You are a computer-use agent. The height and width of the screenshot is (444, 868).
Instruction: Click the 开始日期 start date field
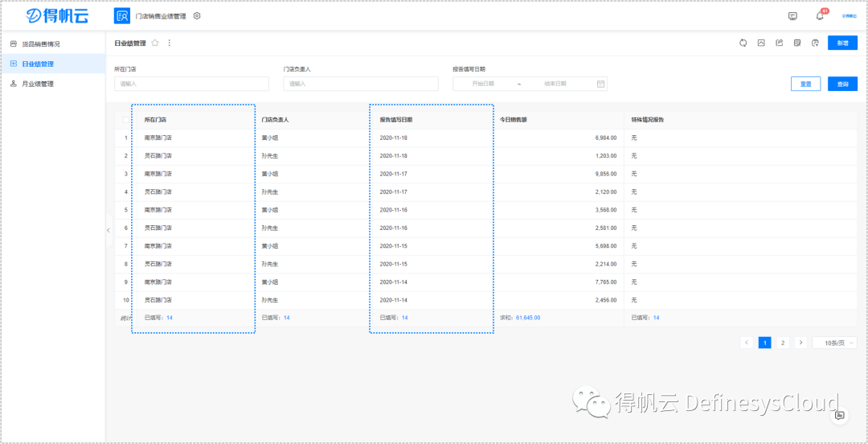(483, 84)
